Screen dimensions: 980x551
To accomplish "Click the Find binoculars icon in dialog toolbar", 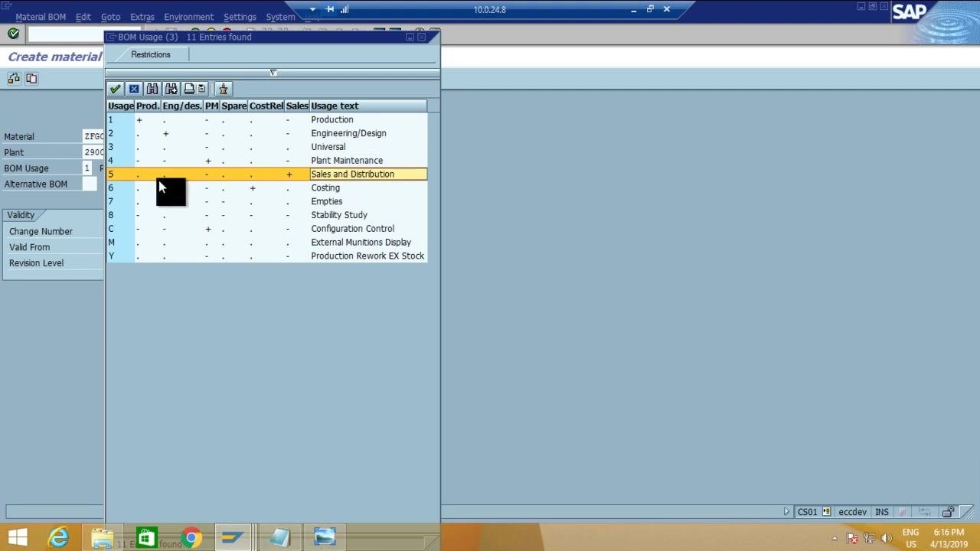I will [152, 89].
